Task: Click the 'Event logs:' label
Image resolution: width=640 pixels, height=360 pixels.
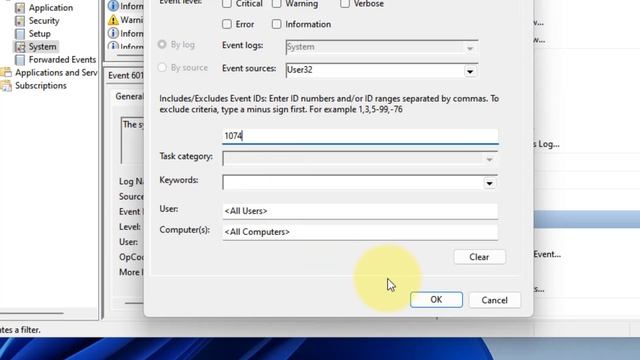Action: pos(242,45)
